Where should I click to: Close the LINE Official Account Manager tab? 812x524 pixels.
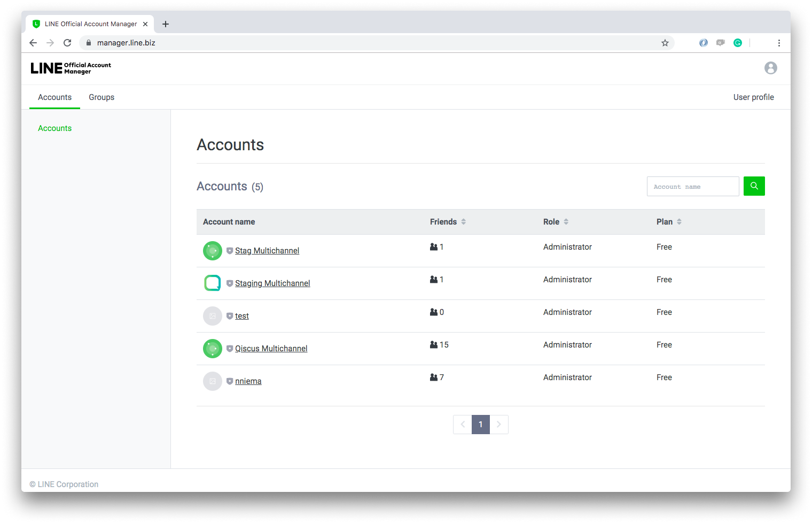click(x=145, y=24)
